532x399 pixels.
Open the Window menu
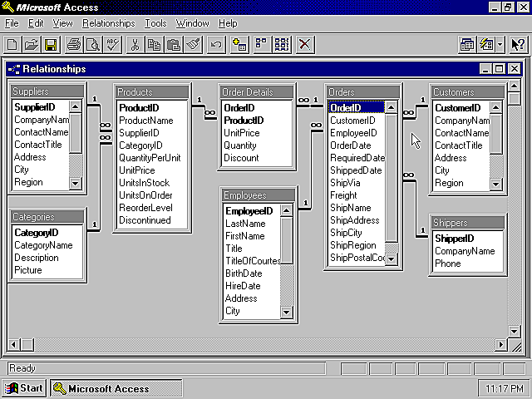click(x=192, y=23)
